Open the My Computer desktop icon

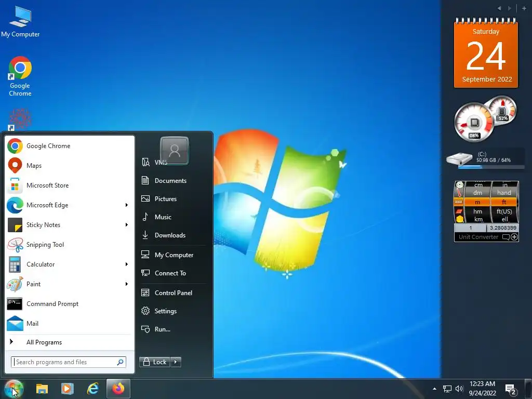coord(20,21)
